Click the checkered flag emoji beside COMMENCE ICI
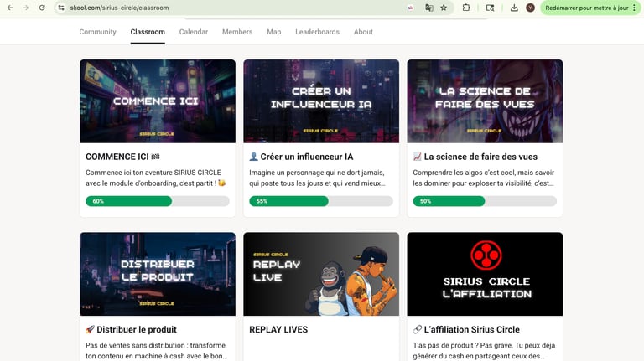Viewport: 644px width, 361px height. [155, 157]
